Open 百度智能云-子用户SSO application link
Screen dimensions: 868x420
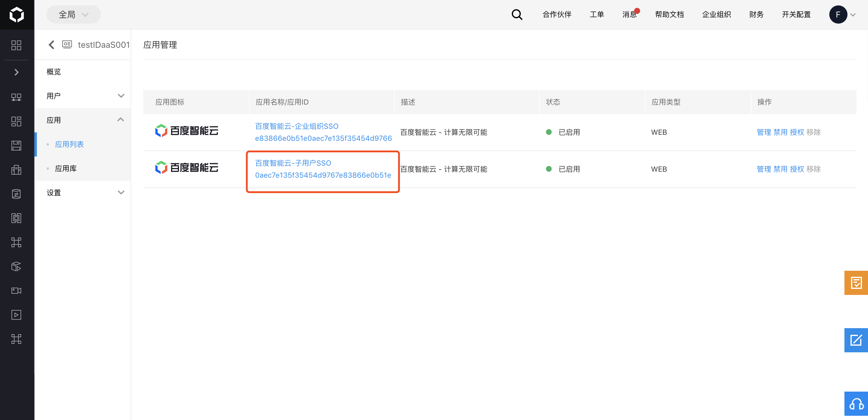click(x=293, y=163)
